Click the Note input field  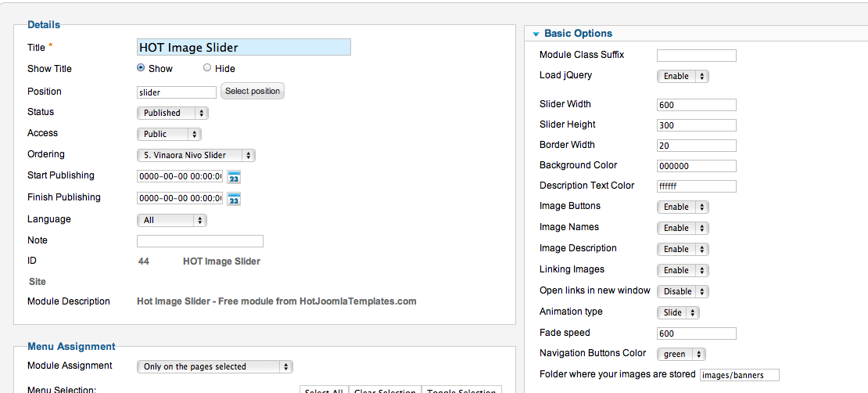click(x=200, y=241)
